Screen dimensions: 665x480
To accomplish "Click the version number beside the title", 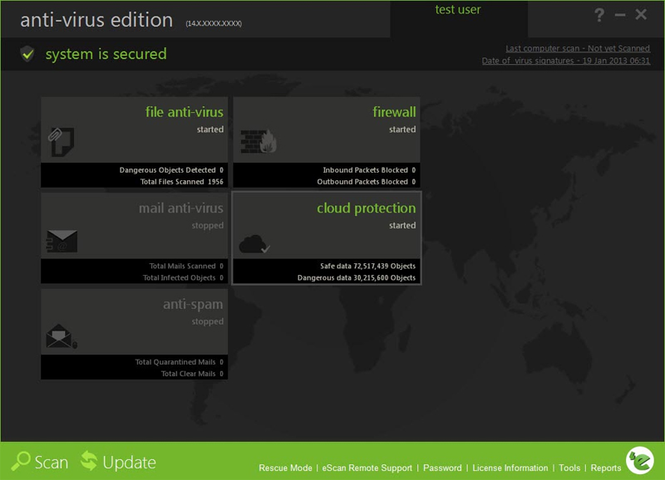I will tap(214, 23).
